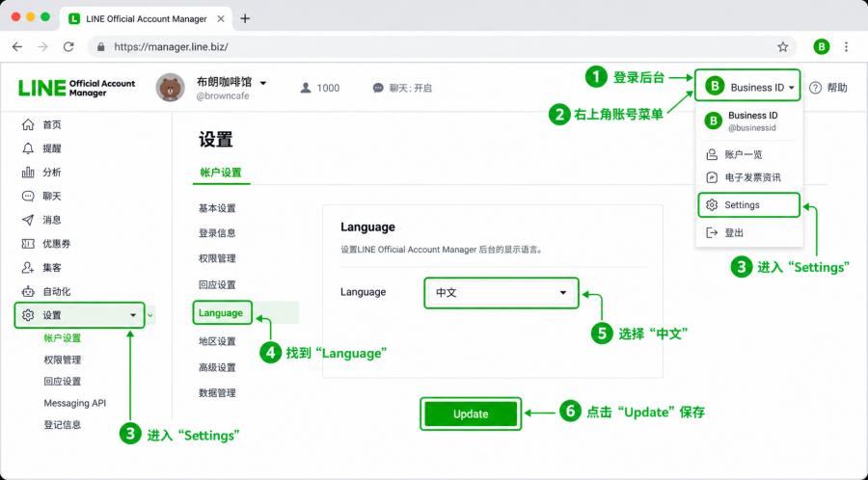Screen dimensions: 868x480
Task: Click the 电子发票资讯 invoice icon
Action: (712, 177)
